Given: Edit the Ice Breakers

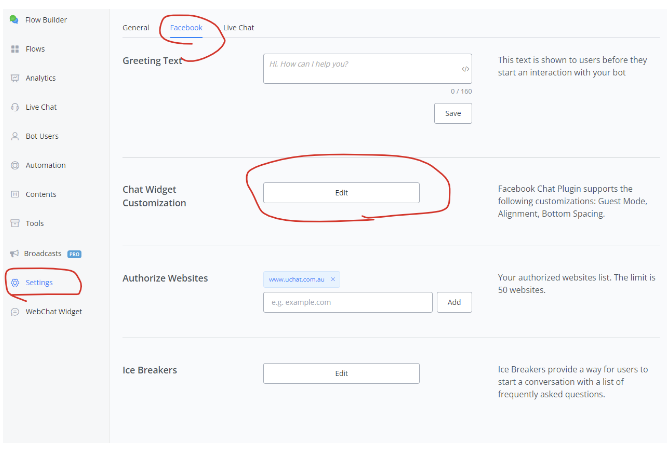Looking at the screenshot, I should point(342,374).
